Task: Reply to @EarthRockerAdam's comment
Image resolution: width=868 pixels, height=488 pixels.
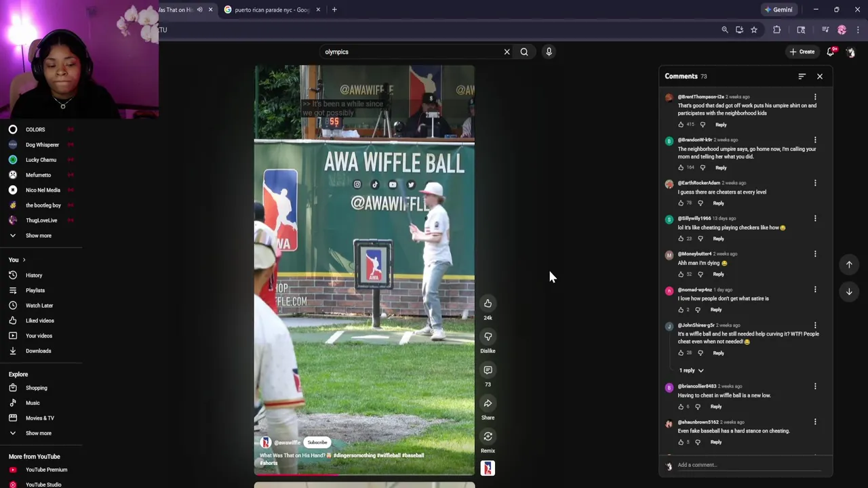Action: coord(718,203)
